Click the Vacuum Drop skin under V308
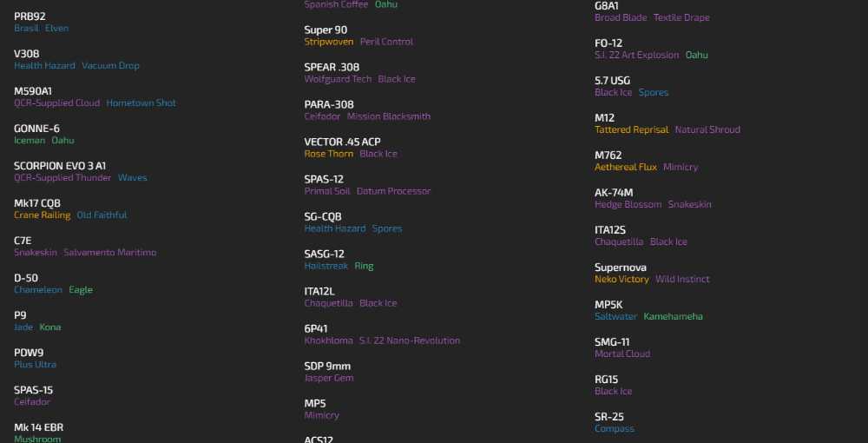Screen dimensions: 868x443 pos(111,65)
